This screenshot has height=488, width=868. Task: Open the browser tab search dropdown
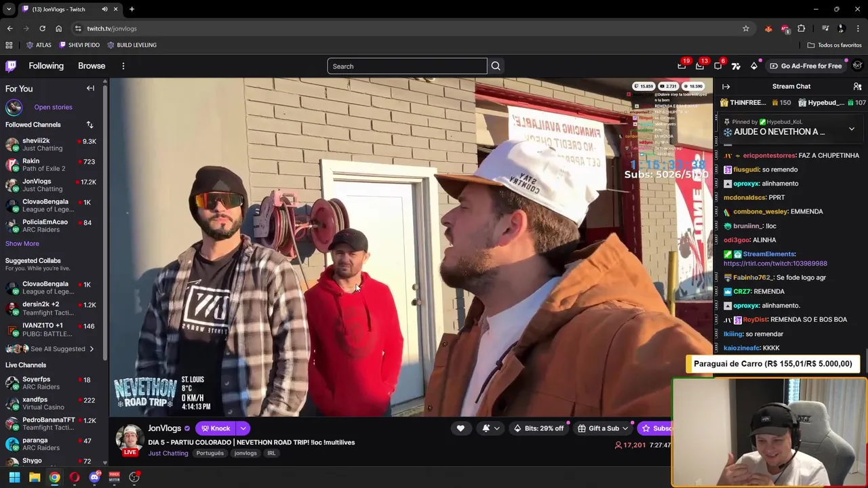coord(9,9)
